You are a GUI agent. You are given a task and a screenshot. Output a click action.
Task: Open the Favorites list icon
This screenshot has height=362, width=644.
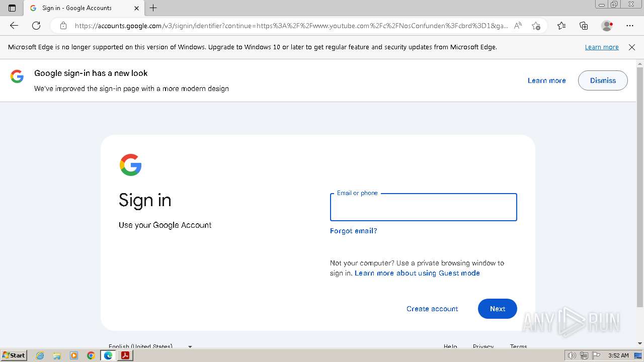click(x=561, y=26)
